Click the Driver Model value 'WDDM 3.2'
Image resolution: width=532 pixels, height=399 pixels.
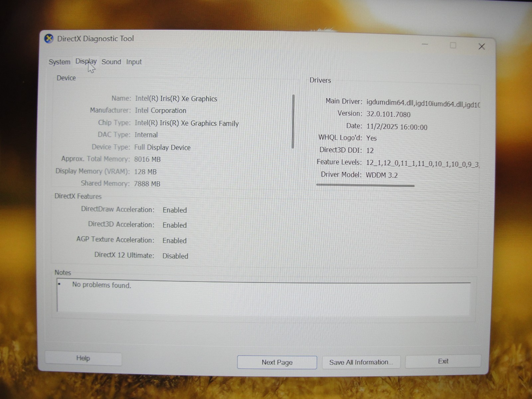pyautogui.click(x=382, y=175)
